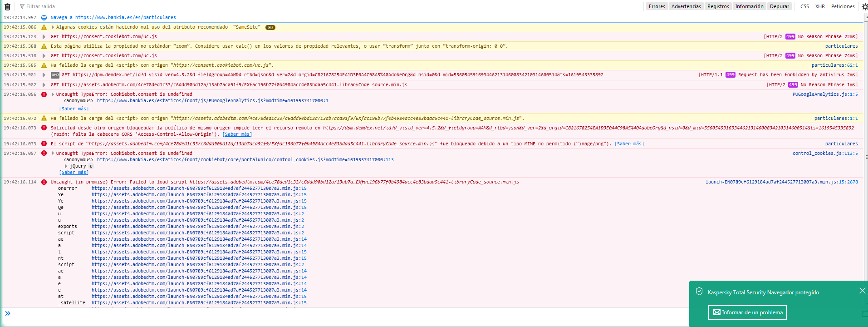Toggle the Peticiones filter tab
This screenshot has width=868, height=327.
(x=843, y=6)
